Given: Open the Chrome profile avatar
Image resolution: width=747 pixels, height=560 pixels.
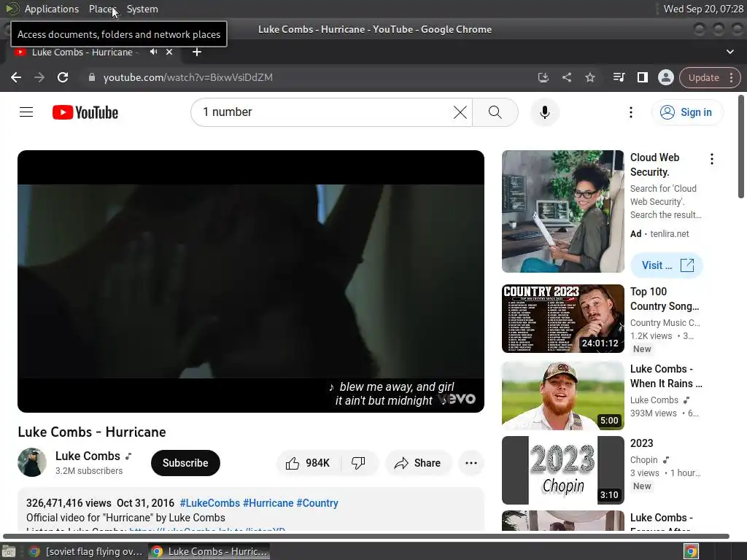Looking at the screenshot, I should (x=665, y=77).
